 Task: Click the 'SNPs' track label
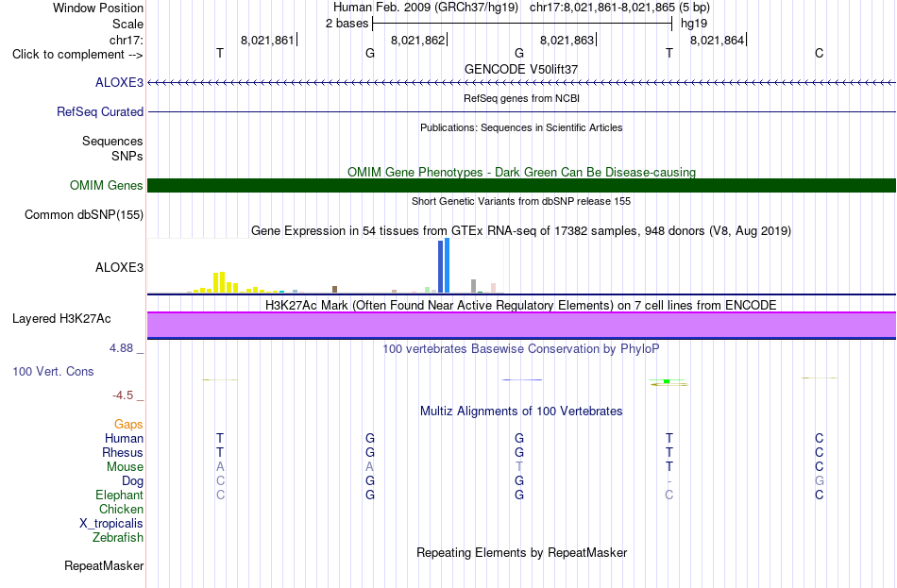[127, 156]
